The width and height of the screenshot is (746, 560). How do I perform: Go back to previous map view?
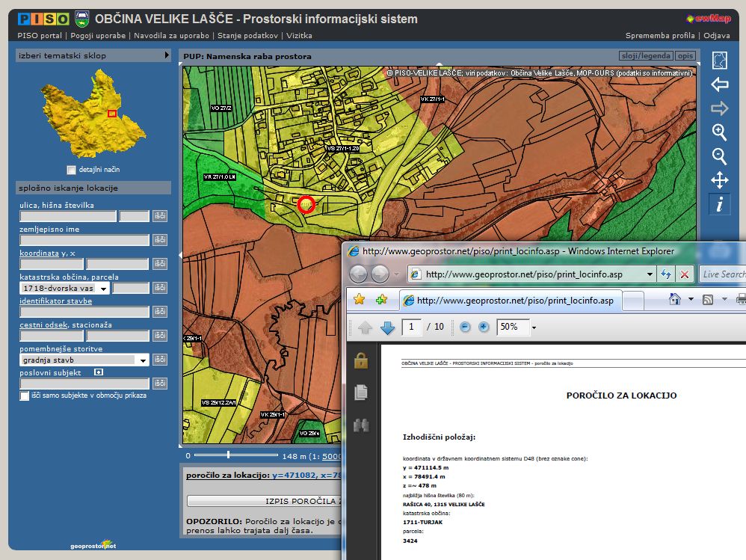click(719, 84)
